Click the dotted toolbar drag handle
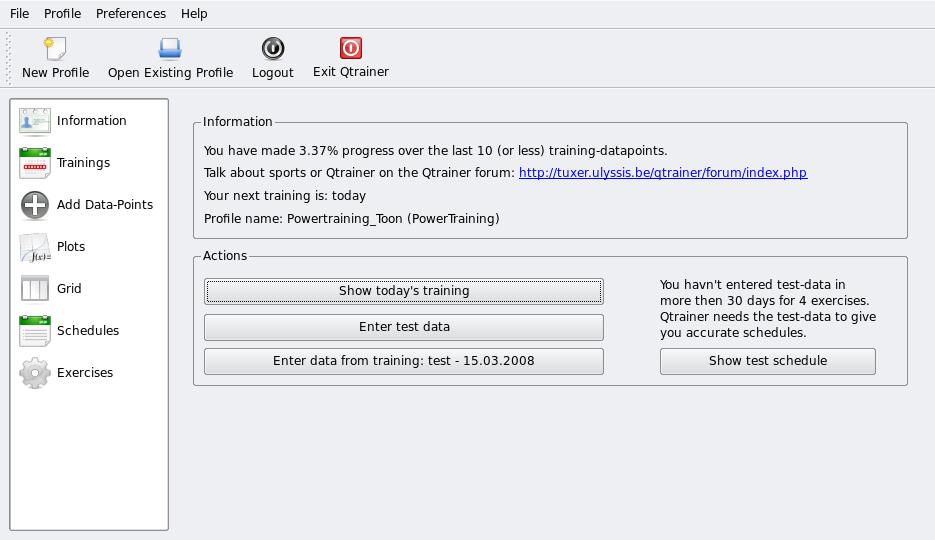The image size is (935, 540). click(x=8, y=58)
